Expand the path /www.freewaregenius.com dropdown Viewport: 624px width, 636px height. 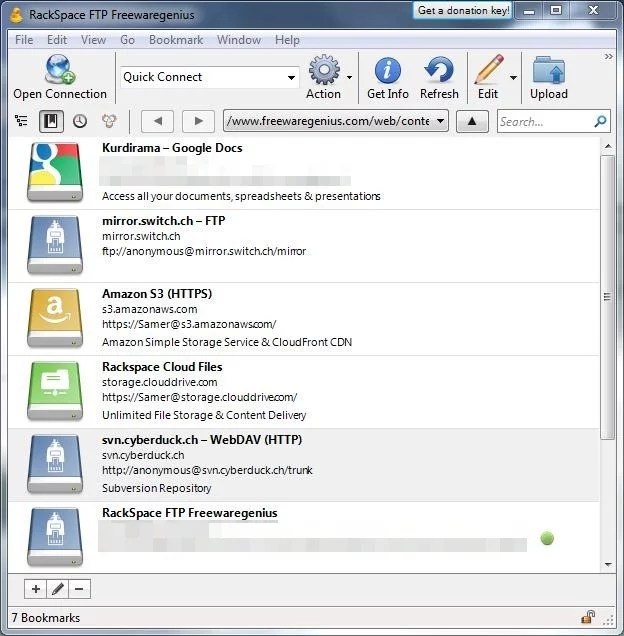[x=440, y=121]
